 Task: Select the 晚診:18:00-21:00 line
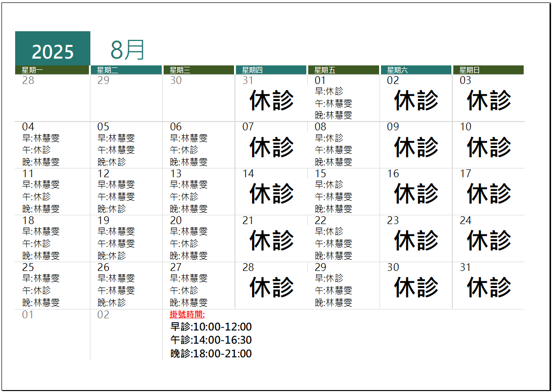[211, 353]
